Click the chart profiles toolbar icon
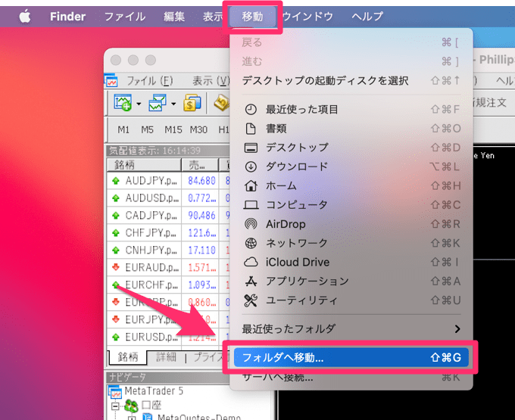The height and width of the screenshot is (420, 515). click(157, 103)
